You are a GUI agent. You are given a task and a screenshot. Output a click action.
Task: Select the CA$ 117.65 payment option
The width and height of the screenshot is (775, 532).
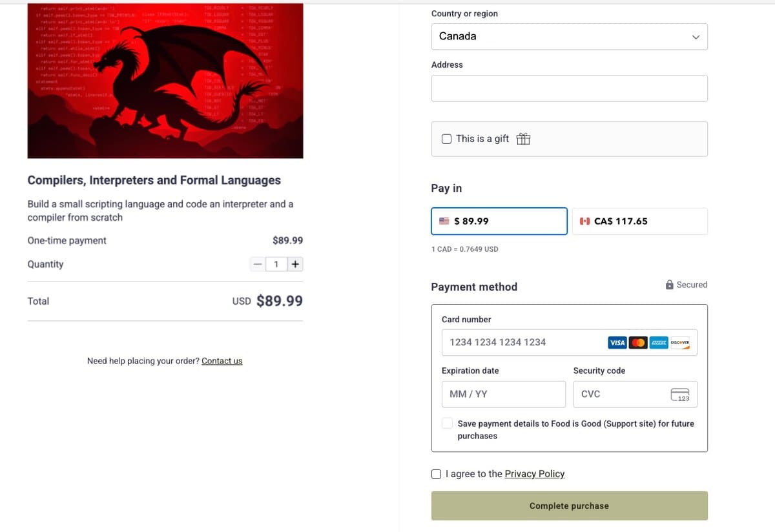(639, 220)
